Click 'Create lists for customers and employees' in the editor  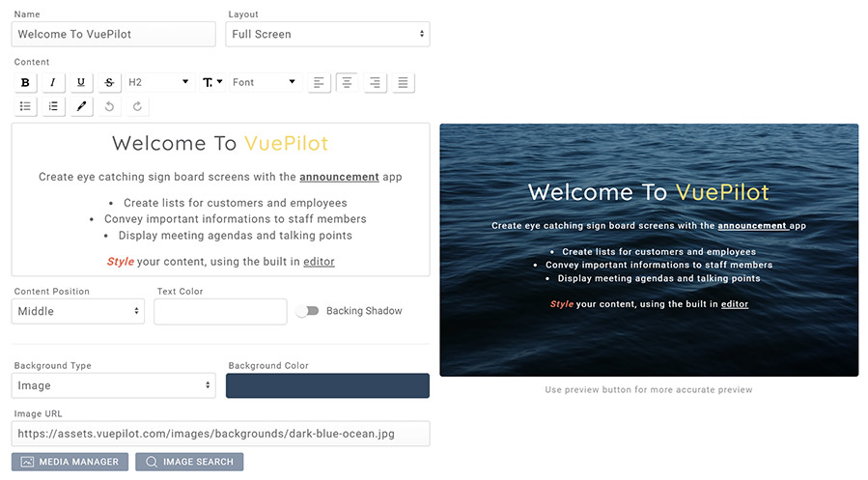(x=236, y=203)
